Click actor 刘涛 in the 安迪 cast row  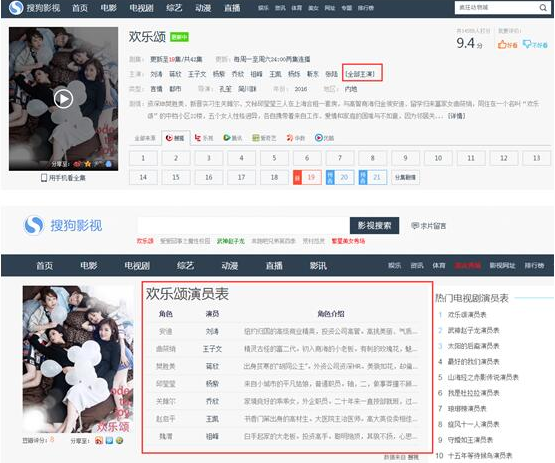point(212,331)
